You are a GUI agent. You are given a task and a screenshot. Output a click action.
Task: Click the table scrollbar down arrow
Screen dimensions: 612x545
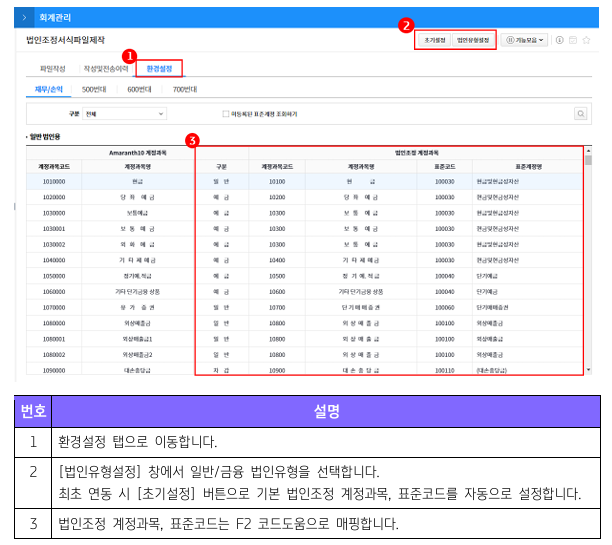[588, 370]
